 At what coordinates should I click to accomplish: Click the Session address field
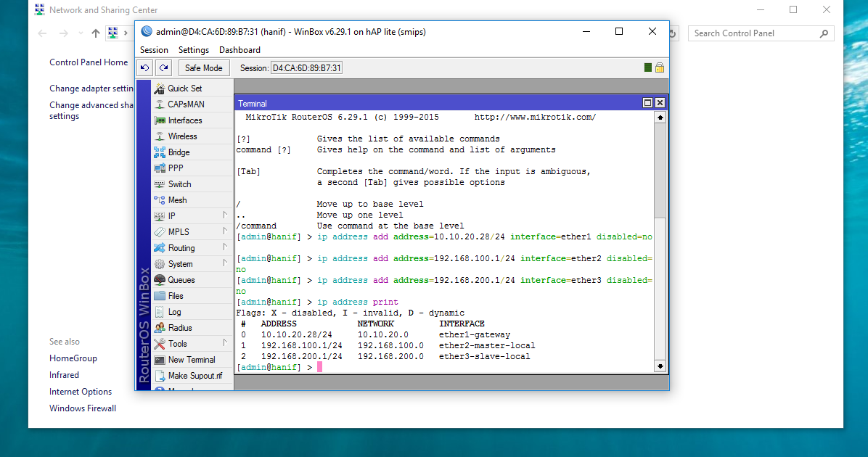[x=306, y=68]
